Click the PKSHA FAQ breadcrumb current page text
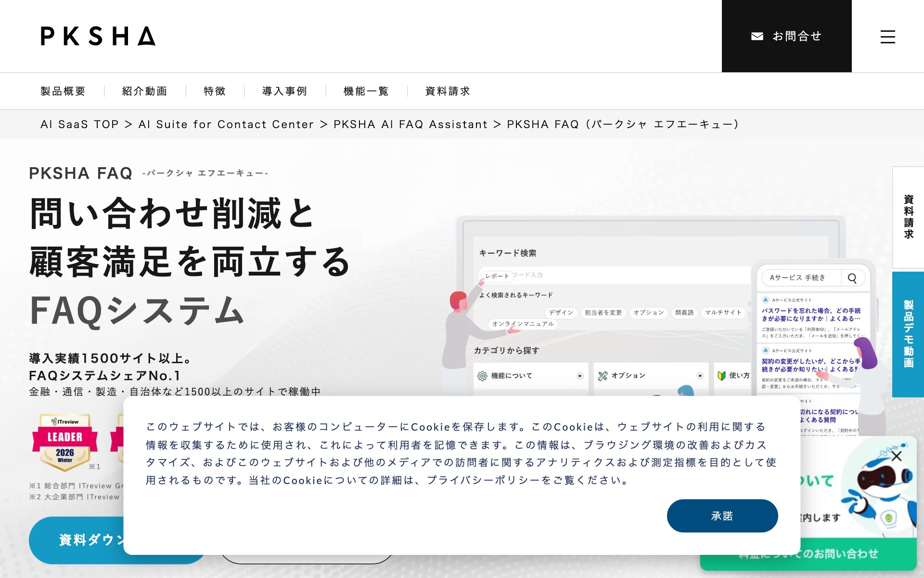 tap(623, 124)
